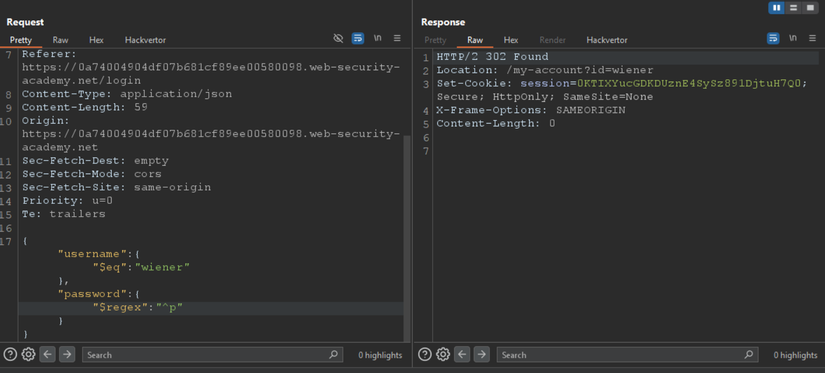Click the Referer: header line
The width and height of the screenshot is (825, 373).
coord(49,54)
